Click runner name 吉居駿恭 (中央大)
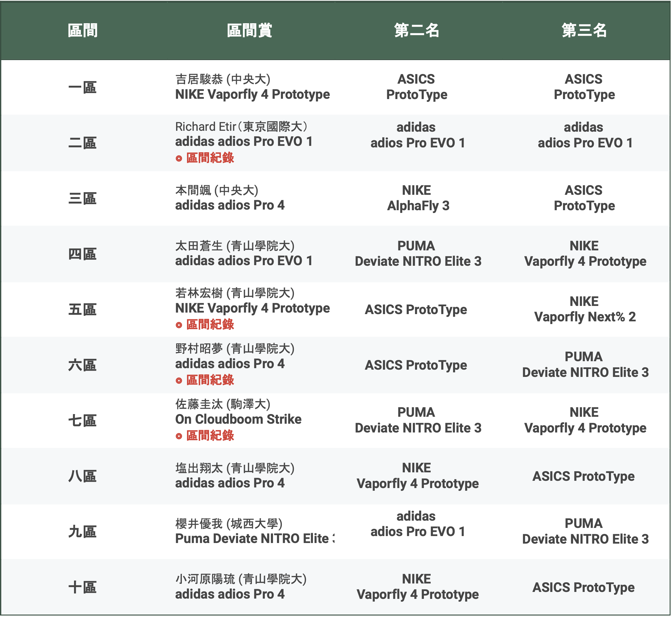The height and width of the screenshot is (617, 672). coord(223,79)
